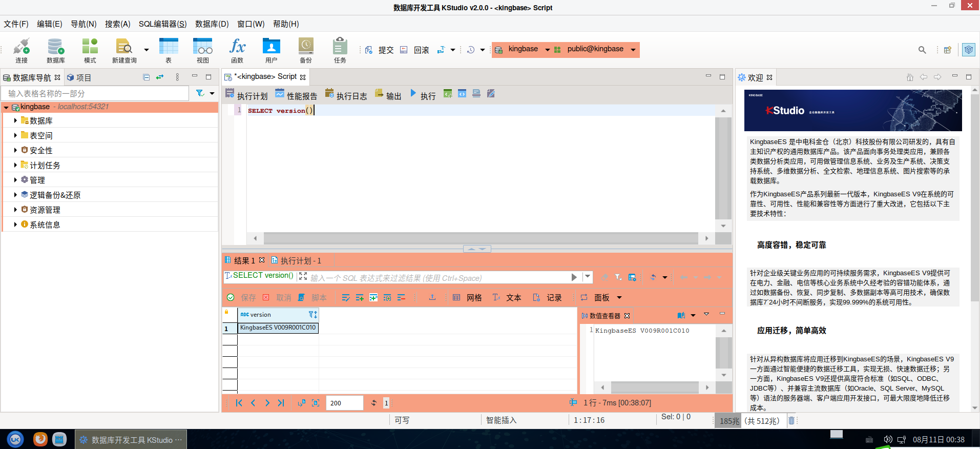The height and width of the screenshot is (449, 980).
Task: Click the 回滚 (Rollback) button
Action: click(414, 50)
